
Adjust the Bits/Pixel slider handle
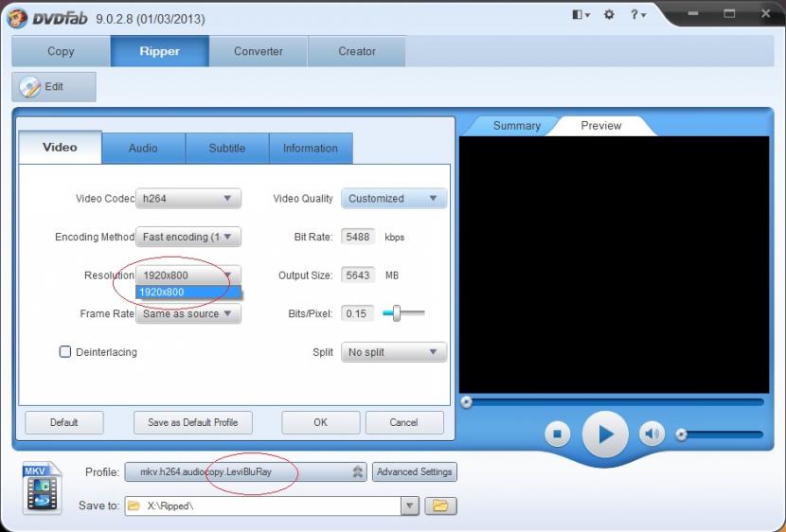[397, 313]
